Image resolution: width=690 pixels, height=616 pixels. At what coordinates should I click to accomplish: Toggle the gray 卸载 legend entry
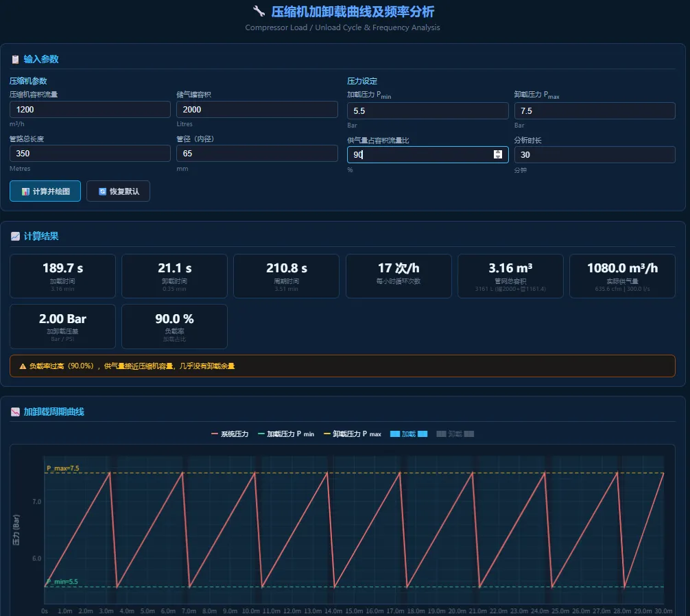[x=455, y=434]
